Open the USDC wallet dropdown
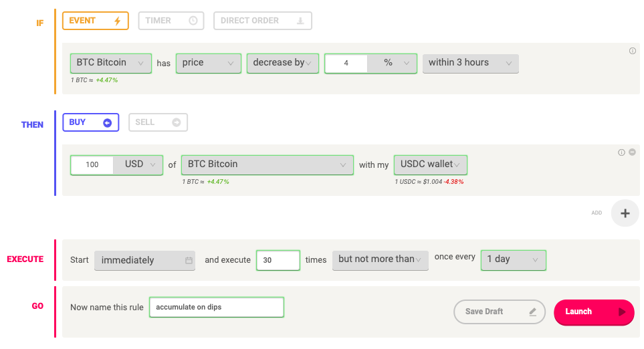The height and width of the screenshot is (349, 644). point(431,165)
